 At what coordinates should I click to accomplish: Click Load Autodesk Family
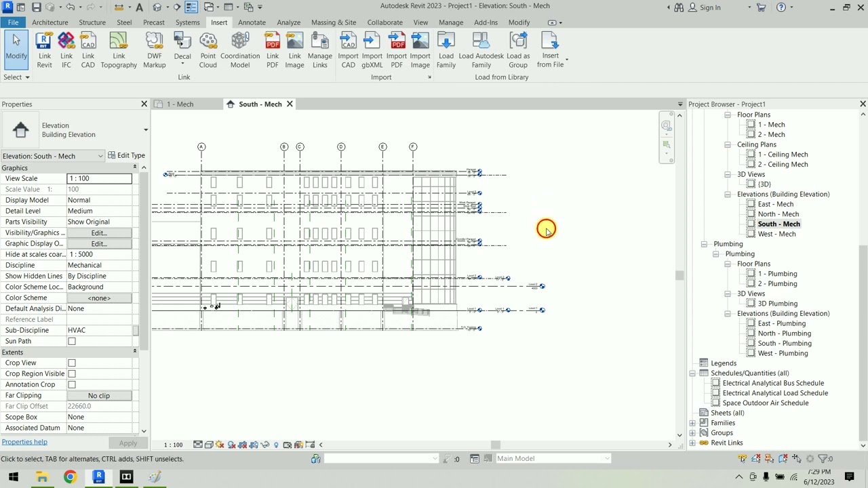pyautogui.click(x=481, y=49)
